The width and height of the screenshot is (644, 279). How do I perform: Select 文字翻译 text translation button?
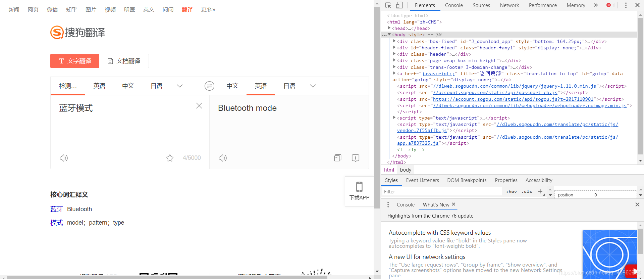tap(75, 61)
